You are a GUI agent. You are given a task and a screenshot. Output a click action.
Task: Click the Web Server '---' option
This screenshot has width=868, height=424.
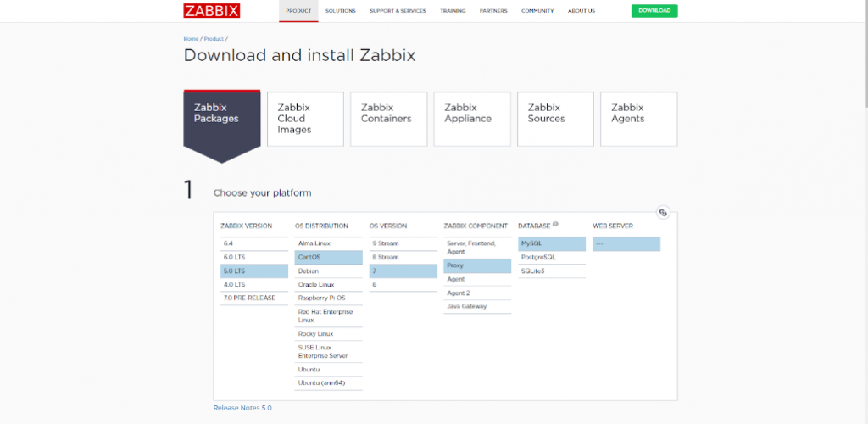[x=626, y=243]
